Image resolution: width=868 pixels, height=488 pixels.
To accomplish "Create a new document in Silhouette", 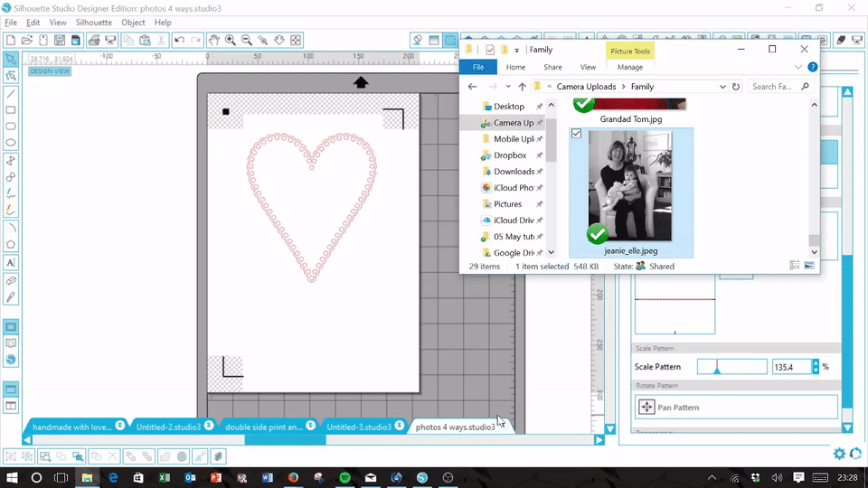I will tap(11, 40).
